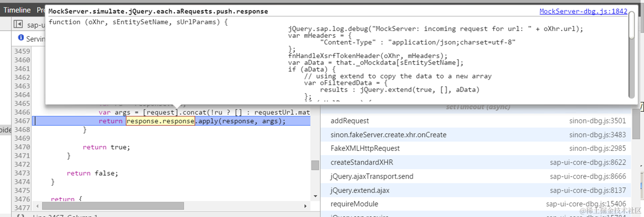This screenshot has width=644, height=217.
Task: Click the editor horizontal scrollbar thumb
Action: click(113, 206)
